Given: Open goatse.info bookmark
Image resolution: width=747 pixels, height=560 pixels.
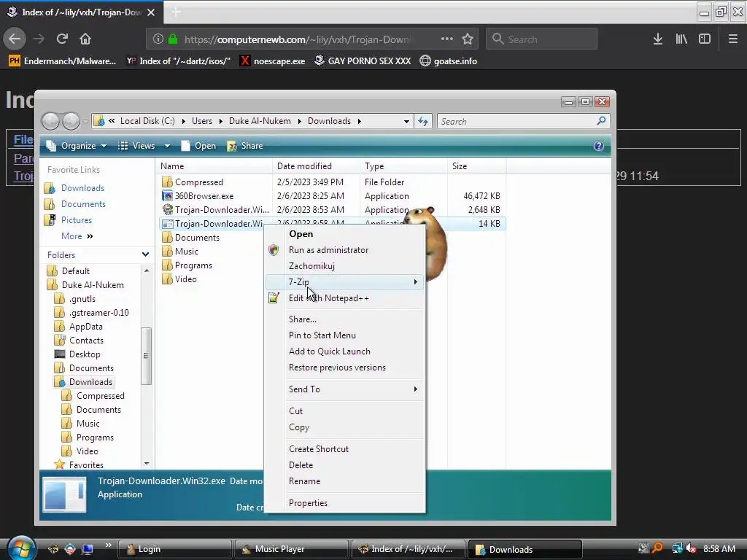Looking at the screenshot, I should pos(449,61).
